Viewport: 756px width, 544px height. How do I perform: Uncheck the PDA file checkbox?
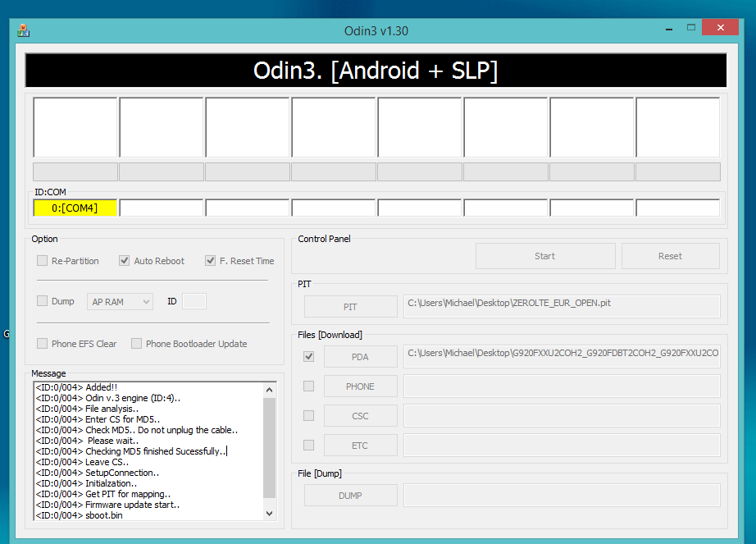(308, 357)
